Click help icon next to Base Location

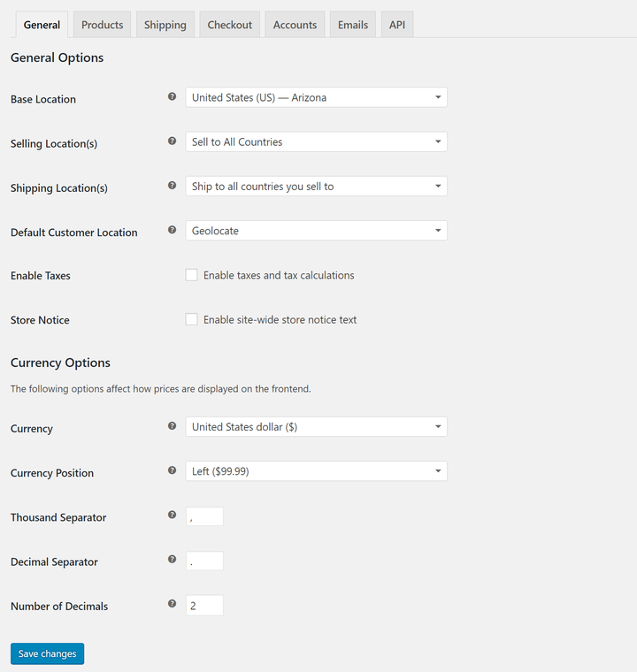pos(173,97)
